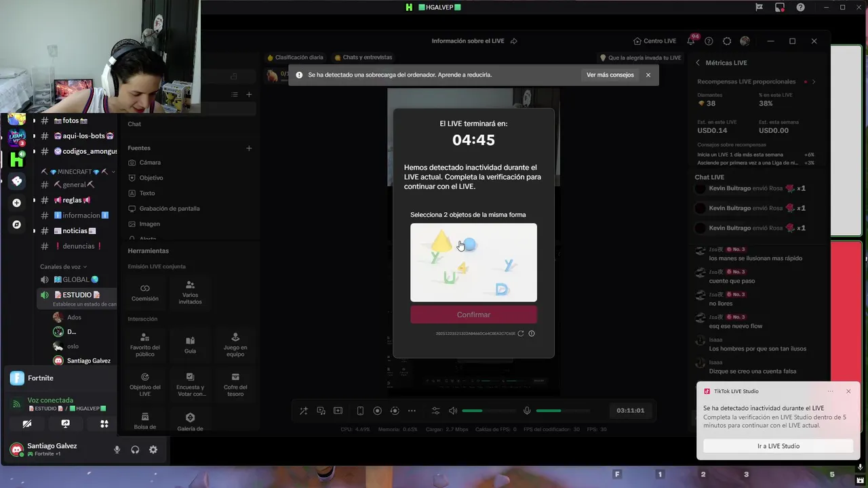Open Objetivo del LIVE tool
The image size is (868, 488).
[145, 384]
